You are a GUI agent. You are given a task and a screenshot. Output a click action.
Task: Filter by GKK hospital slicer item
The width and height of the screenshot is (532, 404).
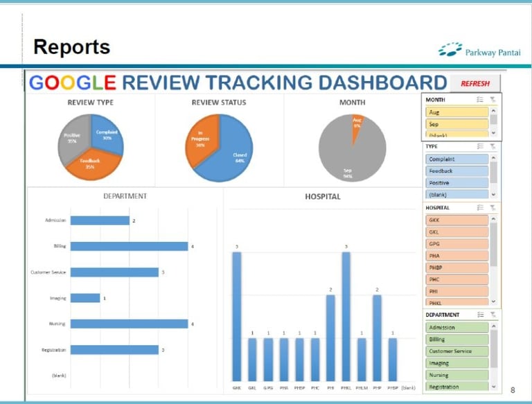tap(456, 220)
